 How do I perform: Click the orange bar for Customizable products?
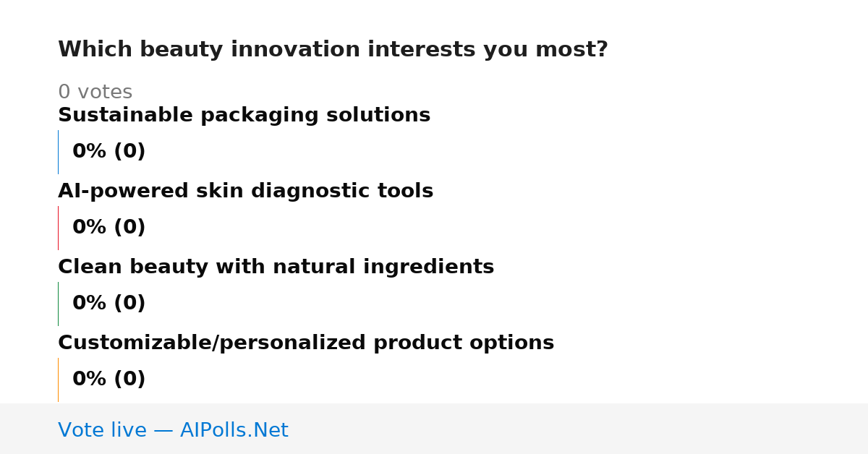tap(58, 380)
